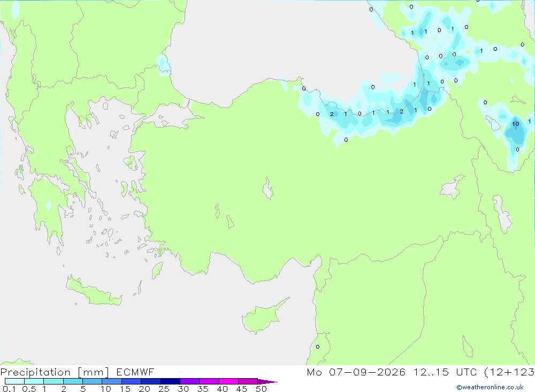Select the 45–50 magenta legend swatch

point(248,381)
